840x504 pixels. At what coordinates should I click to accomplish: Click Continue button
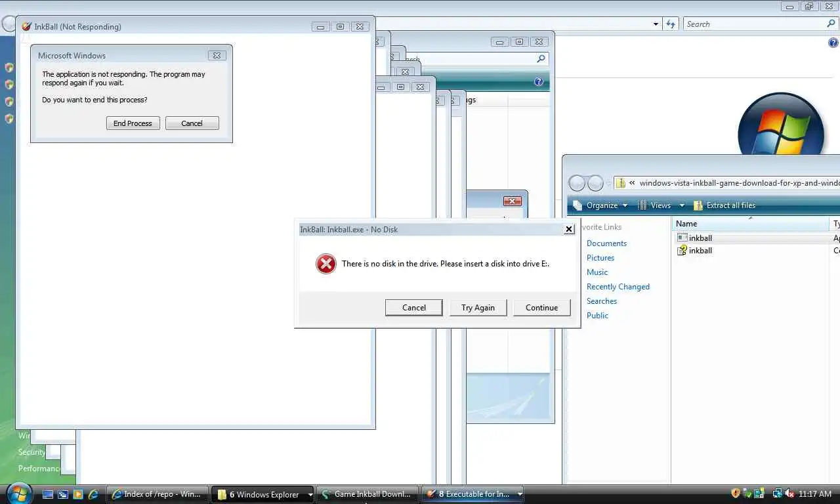[541, 307]
